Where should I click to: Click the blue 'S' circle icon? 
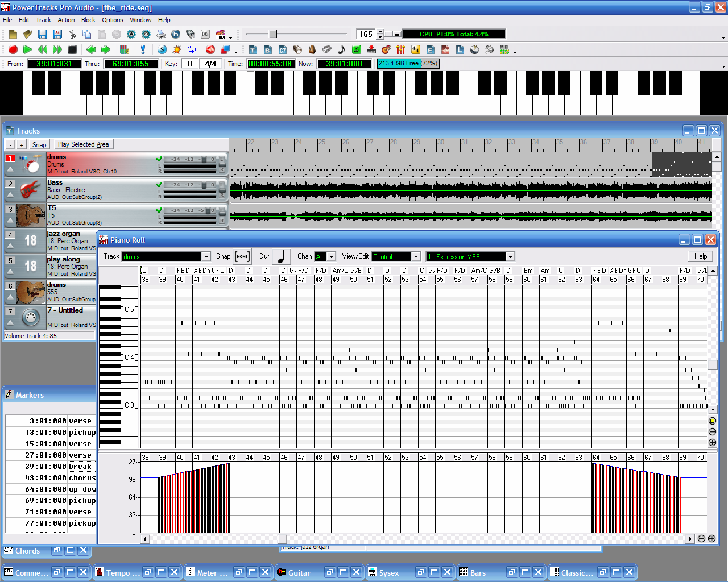click(162, 49)
